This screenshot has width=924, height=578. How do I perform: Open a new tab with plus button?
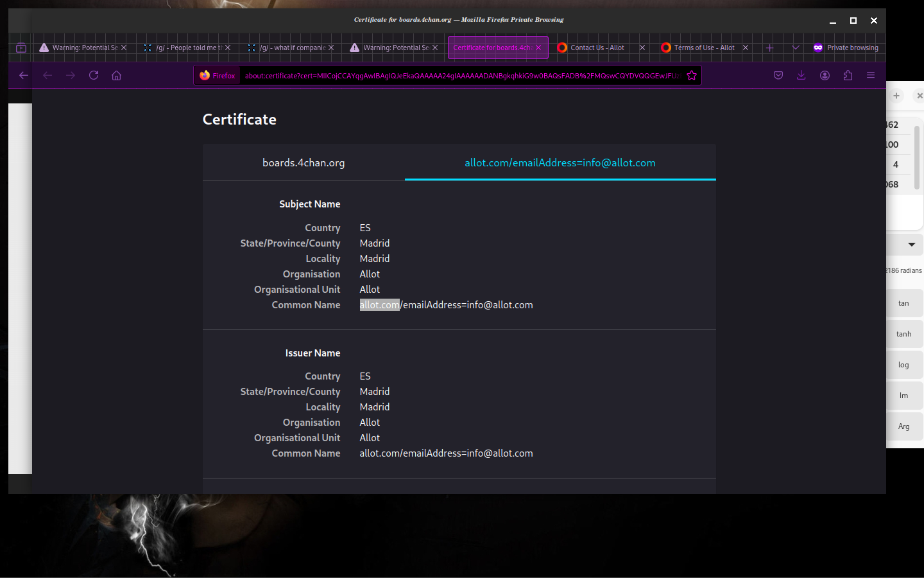[x=770, y=48]
